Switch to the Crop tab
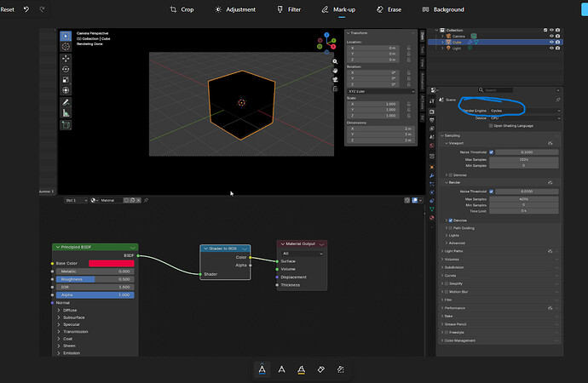This screenshot has height=383, width=588. tap(182, 9)
